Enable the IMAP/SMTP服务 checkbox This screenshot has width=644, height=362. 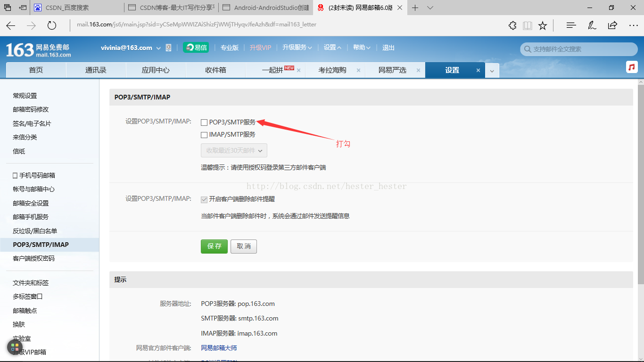(x=204, y=135)
